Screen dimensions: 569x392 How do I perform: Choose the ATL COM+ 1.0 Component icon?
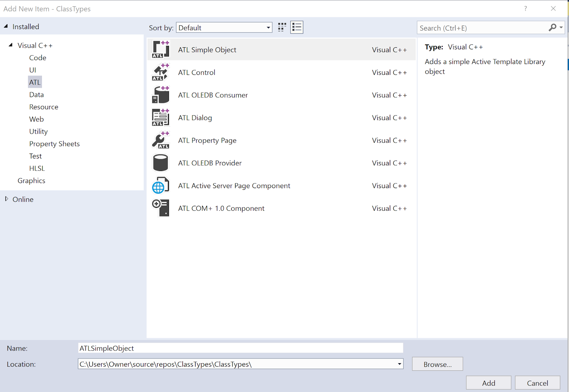pos(160,208)
